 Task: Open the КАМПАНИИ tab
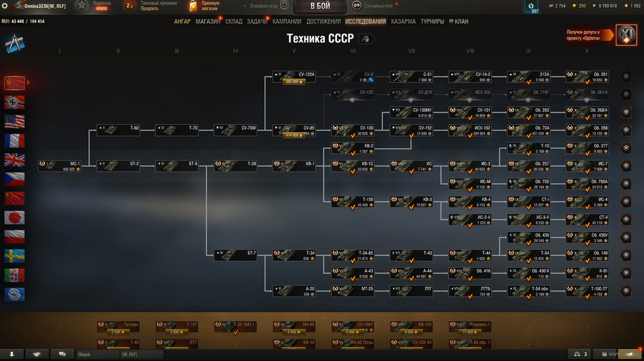[x=287, y=21]
